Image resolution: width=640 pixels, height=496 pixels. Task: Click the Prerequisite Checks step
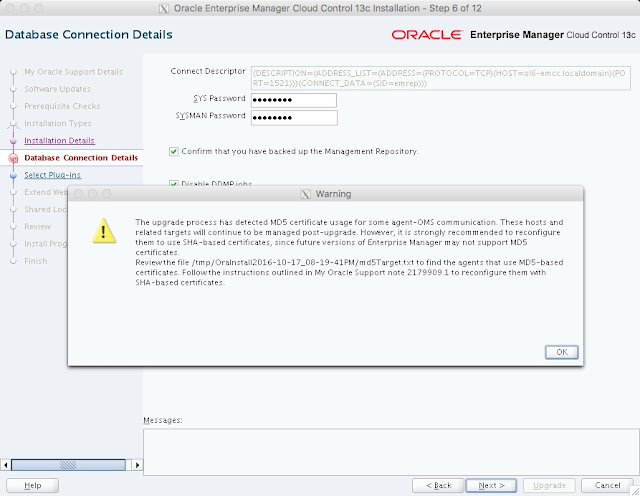(62, 106)
